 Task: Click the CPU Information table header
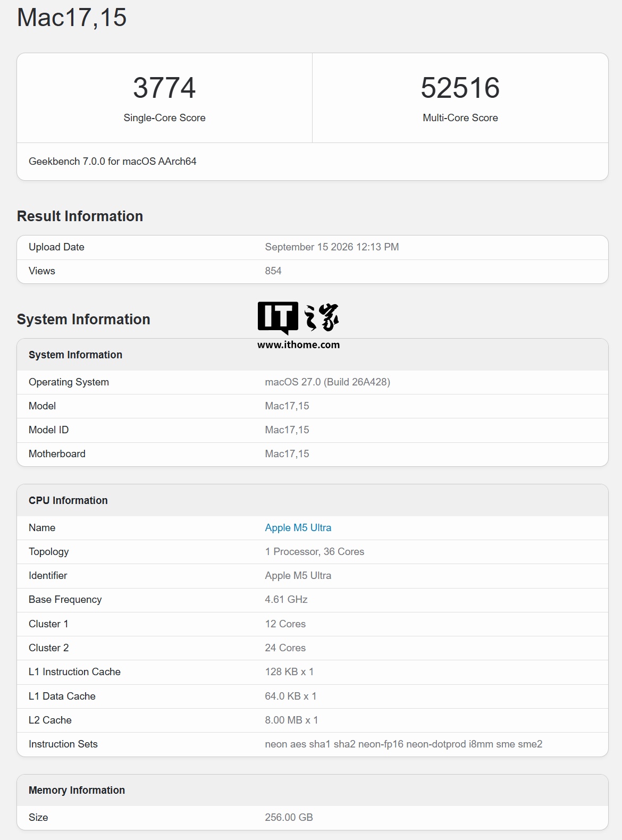point(68,500)
